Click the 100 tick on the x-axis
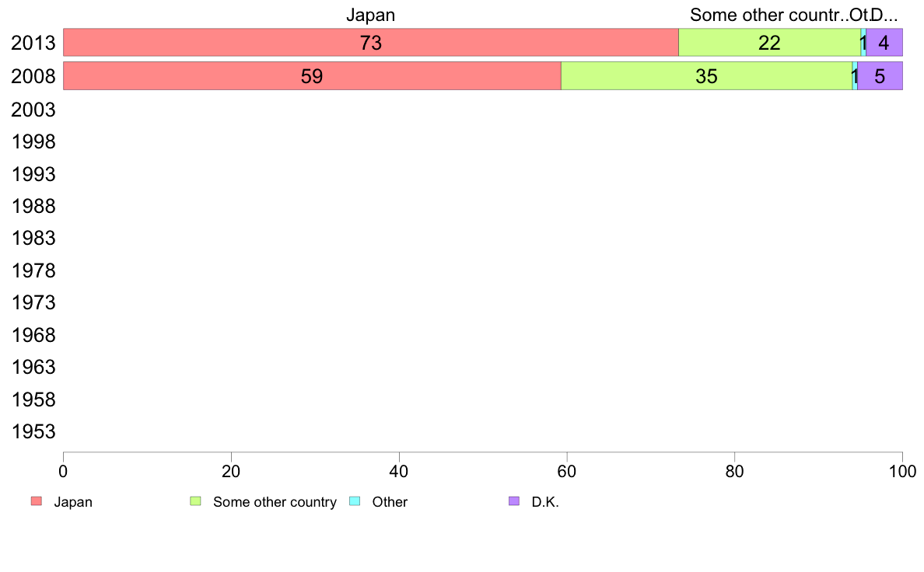This screenshot has height=572, width=924. click(902, 471)
